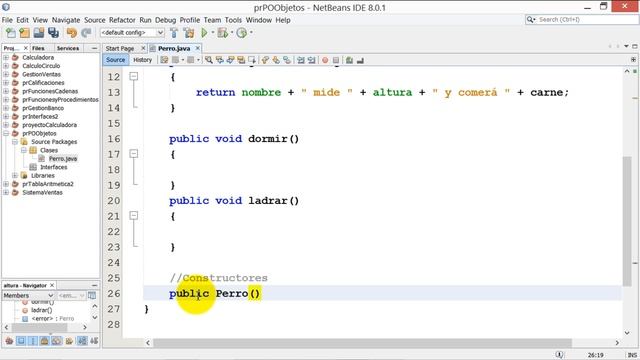Collapse code fold at line 17
This screenshot has width=640, height=360.
pos(133,153)
